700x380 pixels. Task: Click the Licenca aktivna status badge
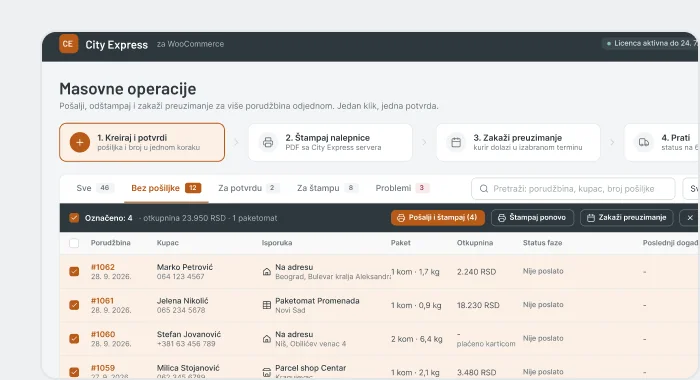[651, 43]
